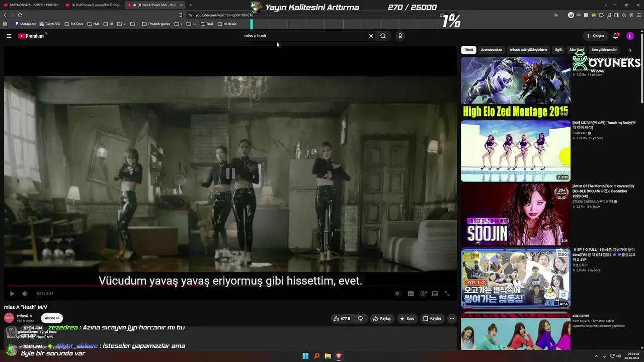Viewport: 644px width, 362px height.
Task: Open the browser main menu icon
Action: 639,15
